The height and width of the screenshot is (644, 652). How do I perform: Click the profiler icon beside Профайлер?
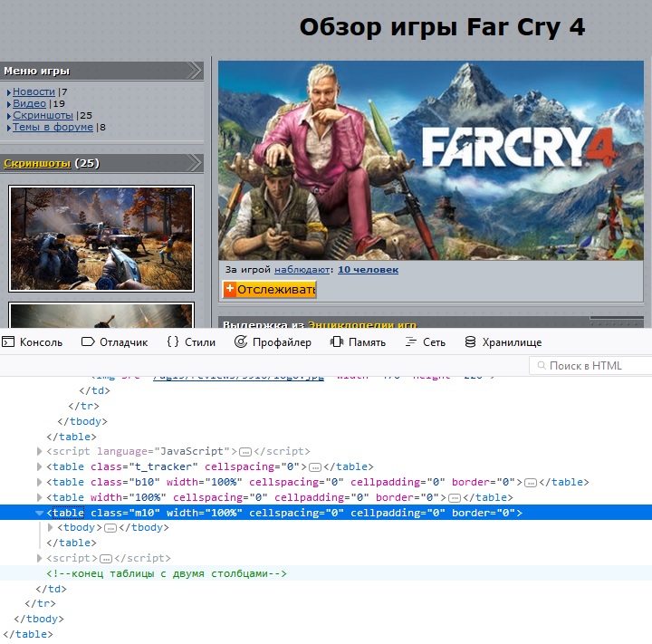pyautogui.click(x=241, y=342)
